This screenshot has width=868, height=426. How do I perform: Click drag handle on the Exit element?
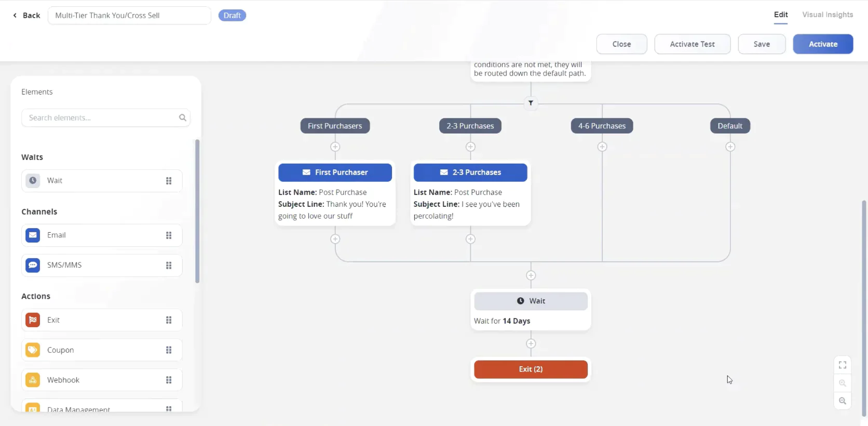tap(169, 320)
